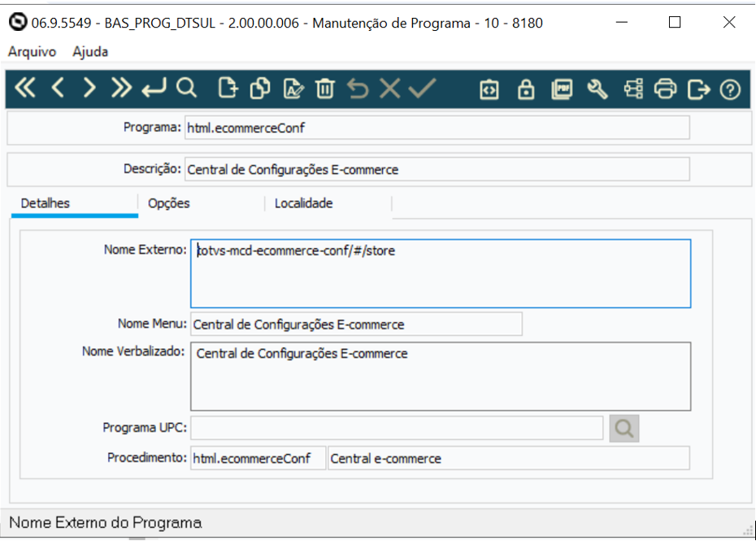Search Programa UPC with magnifier button

624,428
